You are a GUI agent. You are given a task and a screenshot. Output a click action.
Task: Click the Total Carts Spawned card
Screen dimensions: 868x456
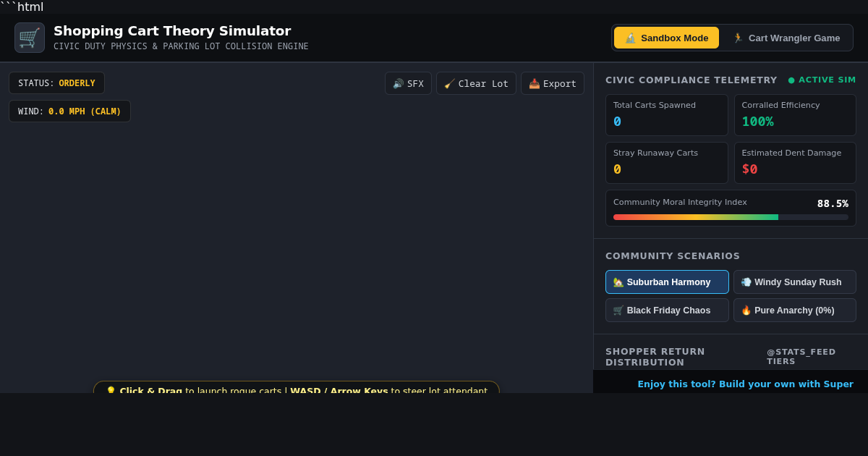coord(667,115)
